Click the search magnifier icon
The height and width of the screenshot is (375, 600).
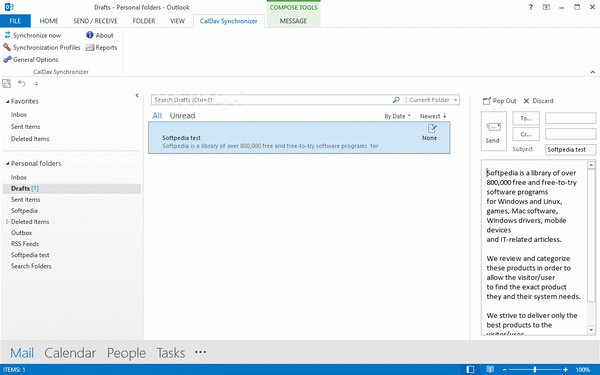pos(396,100)
